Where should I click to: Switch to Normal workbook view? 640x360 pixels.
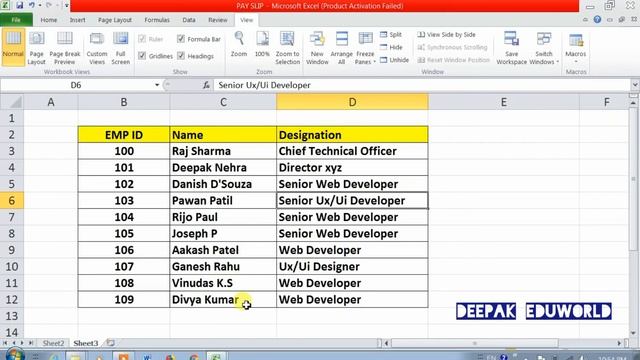(x=13, y=47)
